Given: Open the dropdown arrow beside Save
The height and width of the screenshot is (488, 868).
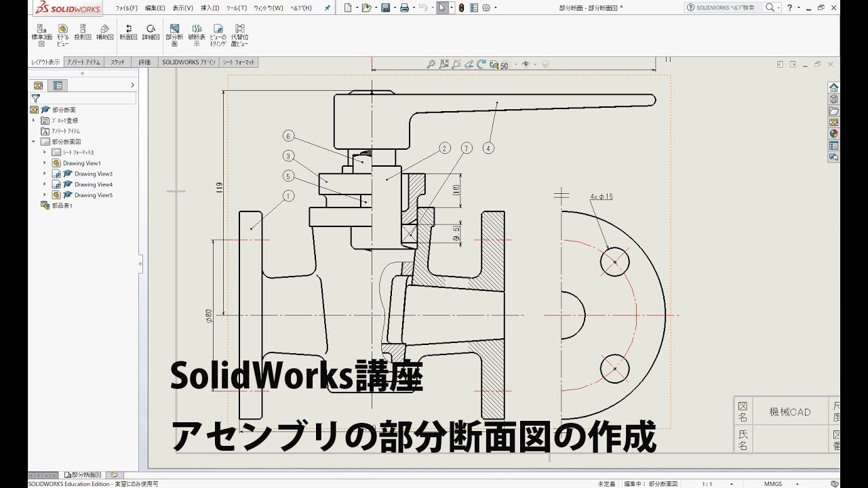Looking at the screenshot, I should pyautogui.click(x=393, y=8).
